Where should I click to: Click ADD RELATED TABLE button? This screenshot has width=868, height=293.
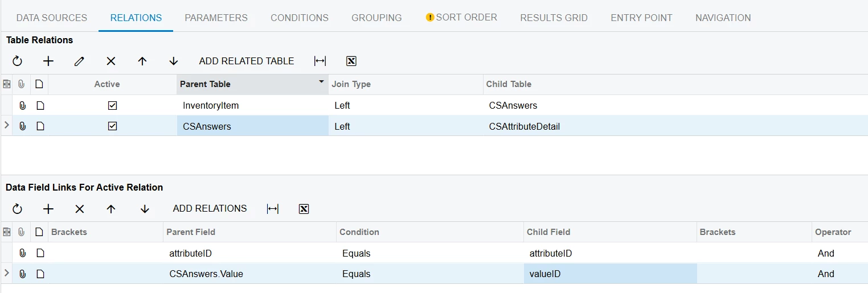[x=247, y=61]
